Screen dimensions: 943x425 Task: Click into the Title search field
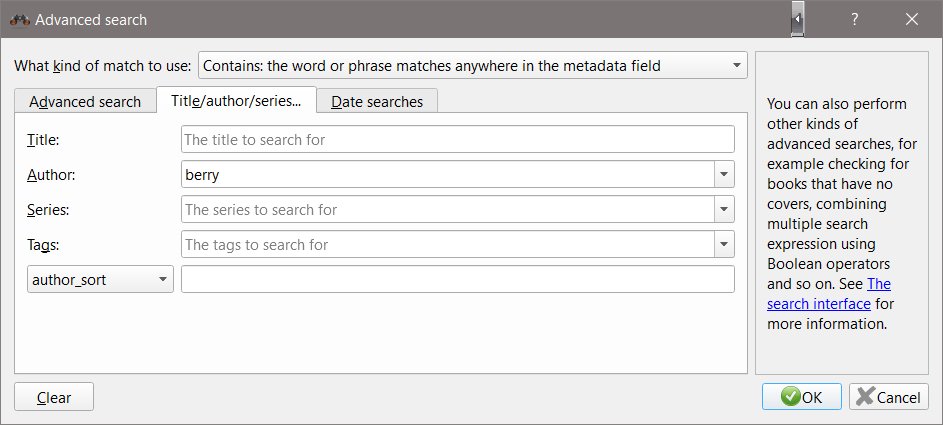point(457,140)
